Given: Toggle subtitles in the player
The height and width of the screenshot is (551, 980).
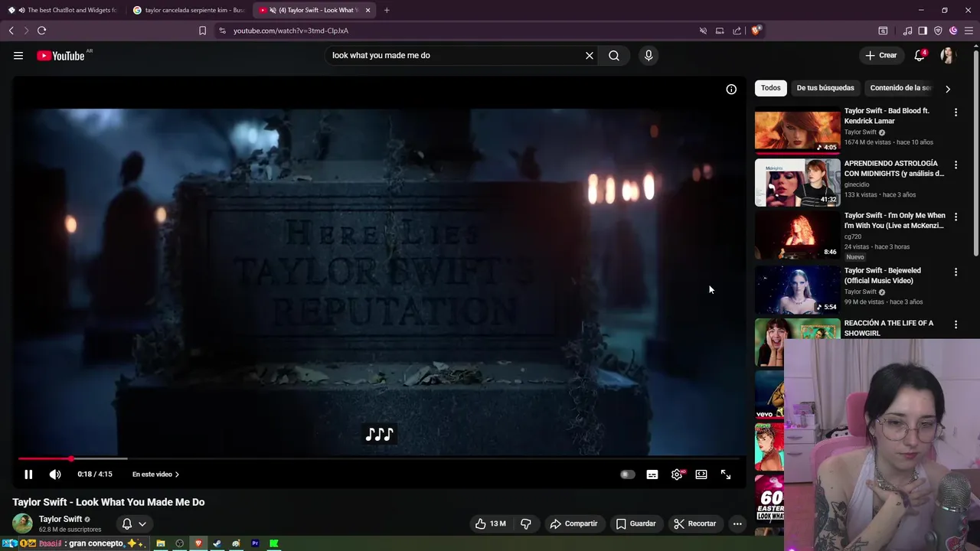Looking at the screenshot, I should 652,474.
